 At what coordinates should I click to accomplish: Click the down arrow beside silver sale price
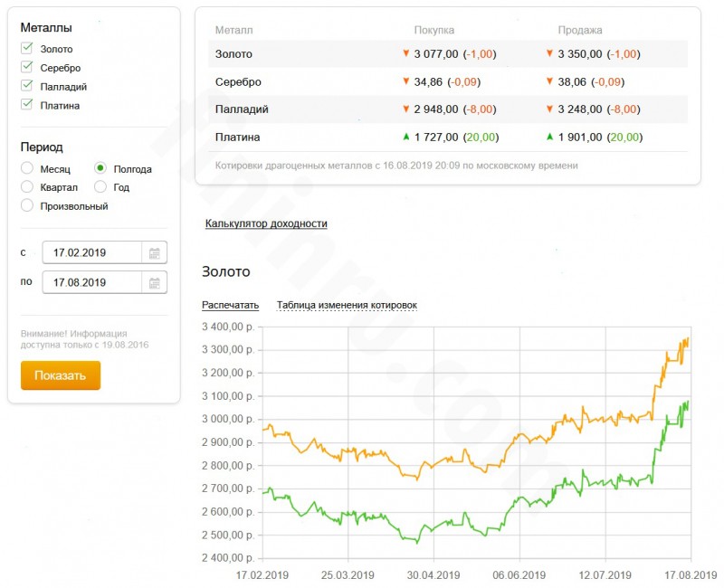(x=549, y=81)
